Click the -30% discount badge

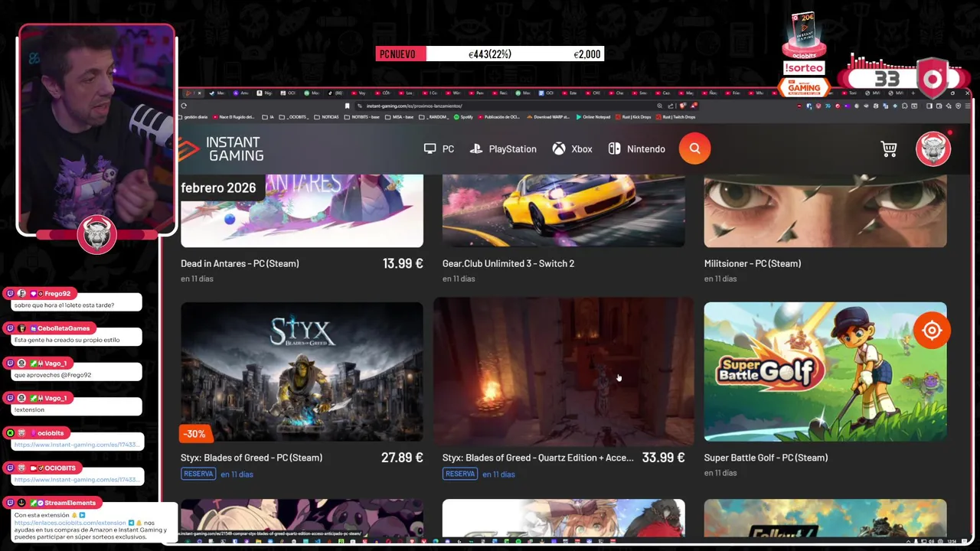coord(194,434)
